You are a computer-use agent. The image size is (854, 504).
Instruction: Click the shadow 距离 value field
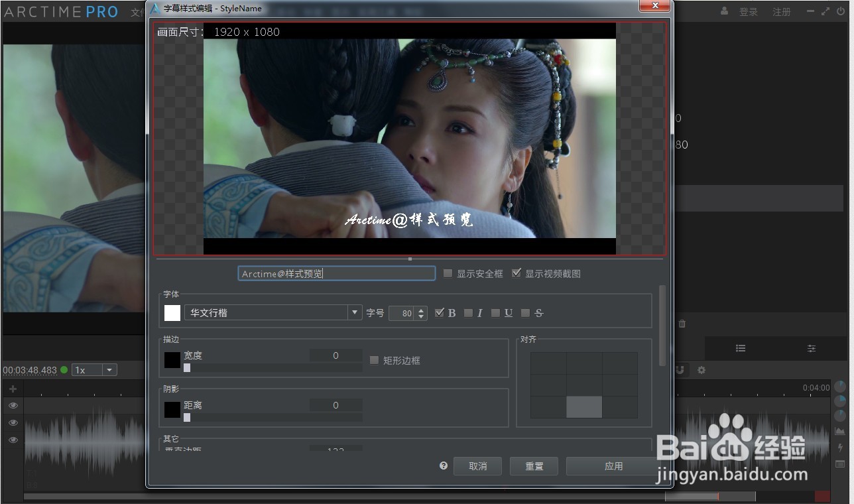336,405
